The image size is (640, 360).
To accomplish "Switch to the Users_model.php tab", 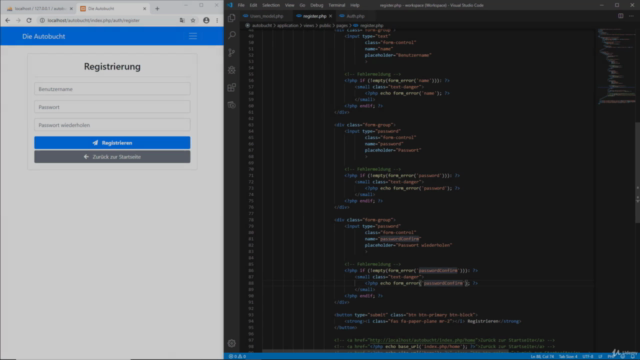I will [x=266, y=16].
